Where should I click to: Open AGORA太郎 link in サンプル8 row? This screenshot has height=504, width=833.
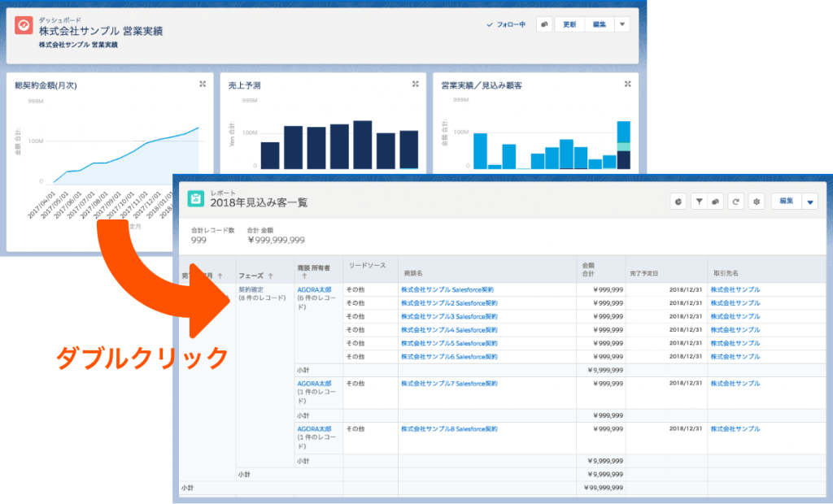coord(314,429)
